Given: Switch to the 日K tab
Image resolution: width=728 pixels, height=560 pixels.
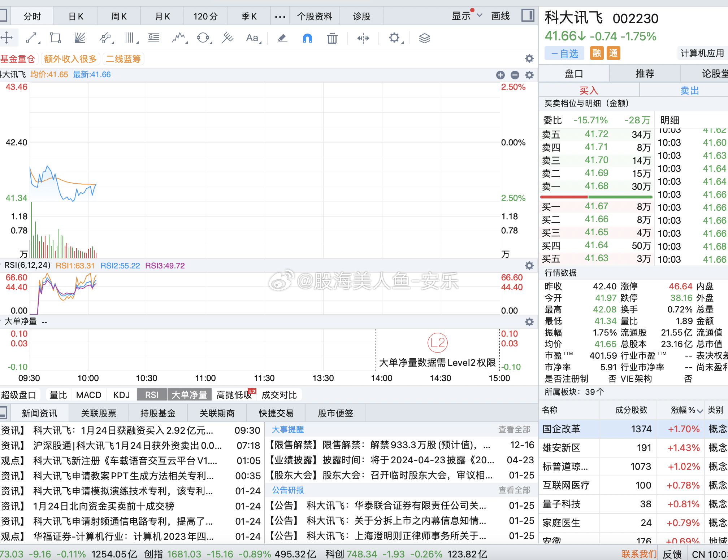Looking at the screenshot, I should click(75, 17).
